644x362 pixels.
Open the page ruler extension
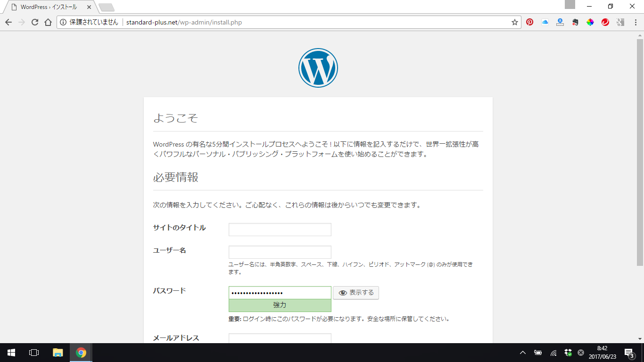click(x=560, y=22)
